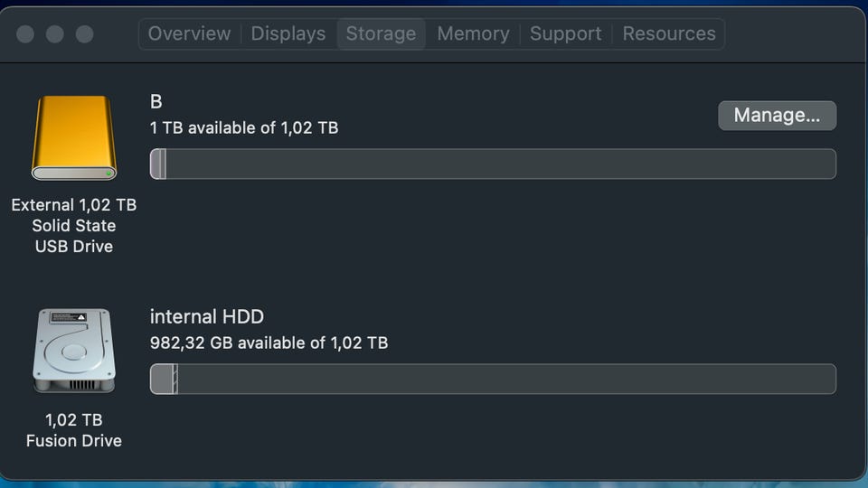This screenshot has width=868, height=488.
Task: Click the internal HDD storage usage bar
Action: pyautogui.click(x=493, y=380)
